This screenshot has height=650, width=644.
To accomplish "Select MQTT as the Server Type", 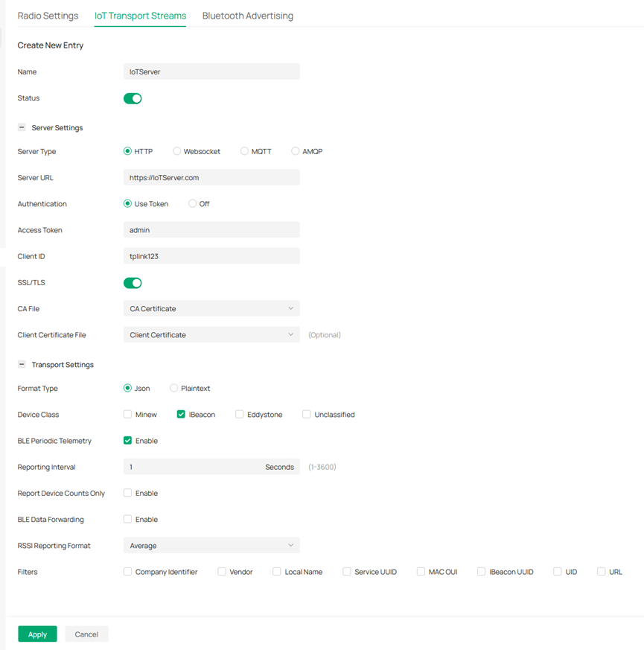I will (x=245, y=151).
